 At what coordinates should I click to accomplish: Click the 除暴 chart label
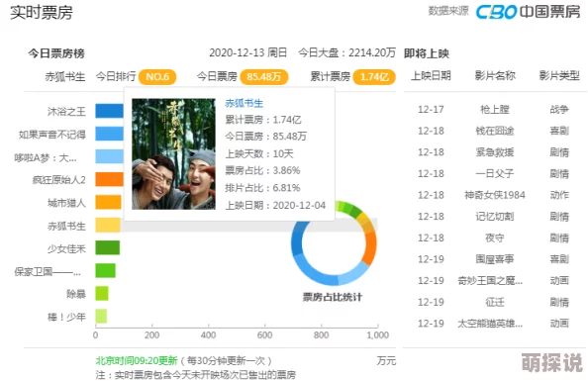point(76,294)
